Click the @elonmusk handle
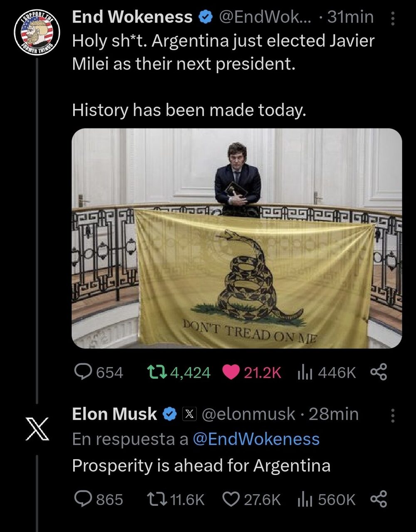This screenshot has width=416, height=532. tap(248, 414)
